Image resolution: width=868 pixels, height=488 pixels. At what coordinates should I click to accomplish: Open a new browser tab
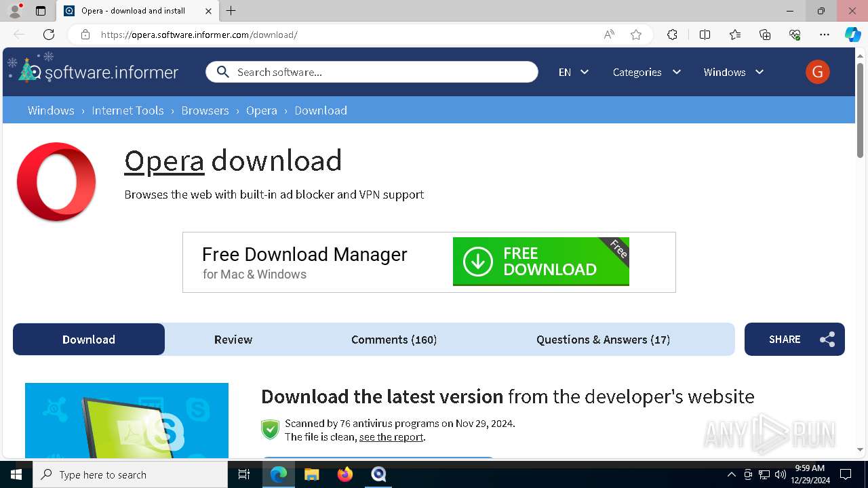[x=231, y=11]
